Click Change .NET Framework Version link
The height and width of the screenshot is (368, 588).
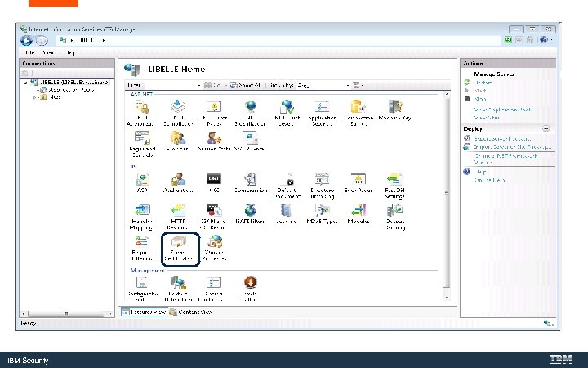pos(506,159)
